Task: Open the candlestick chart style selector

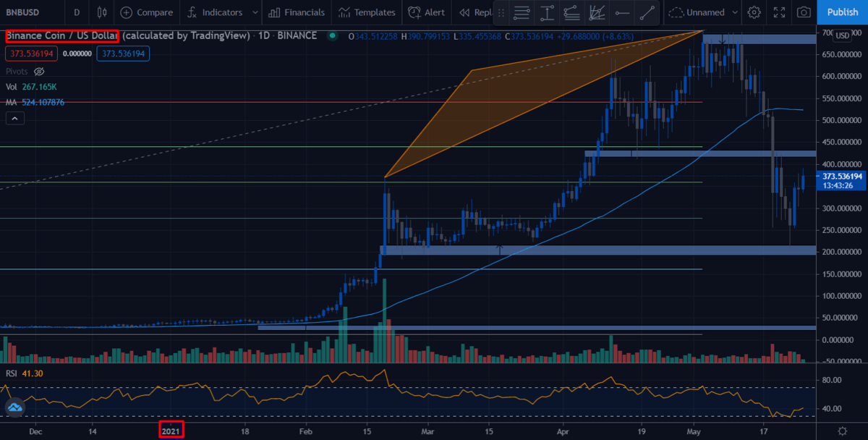Action: pyautogui.click(x=102, y=12)
